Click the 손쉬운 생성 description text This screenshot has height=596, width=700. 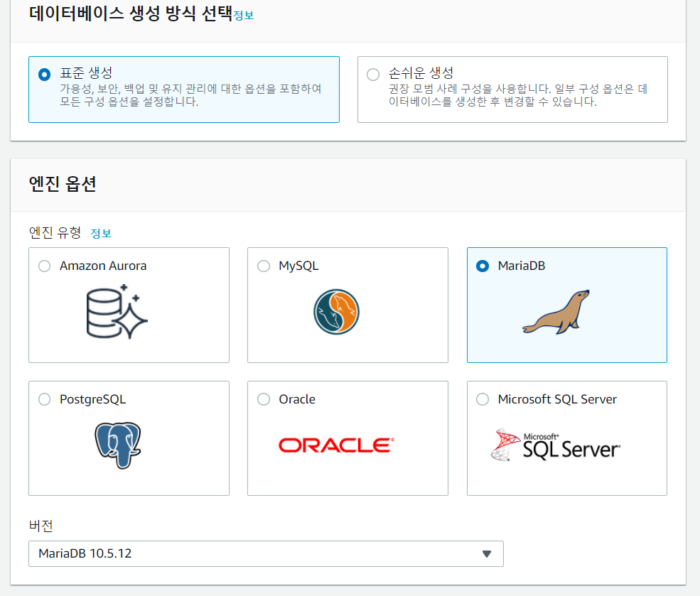point(517,95)
